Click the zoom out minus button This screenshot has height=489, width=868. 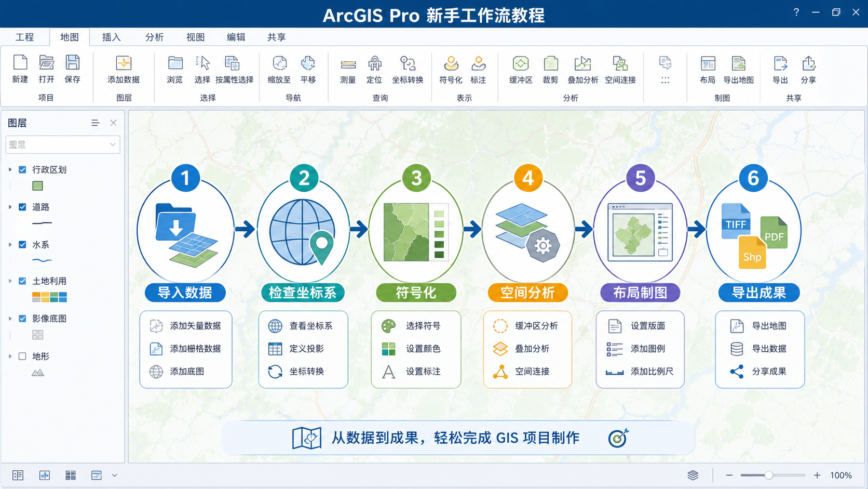tap(729, 475)
